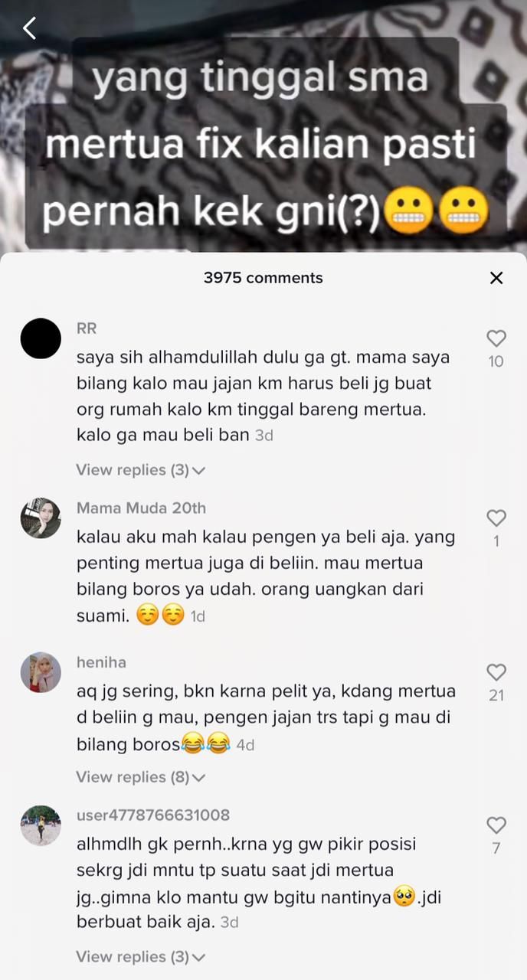Open Mama Muda 20th's profile picture
Viewport: 527px width, 980px height.
(41, 518)
